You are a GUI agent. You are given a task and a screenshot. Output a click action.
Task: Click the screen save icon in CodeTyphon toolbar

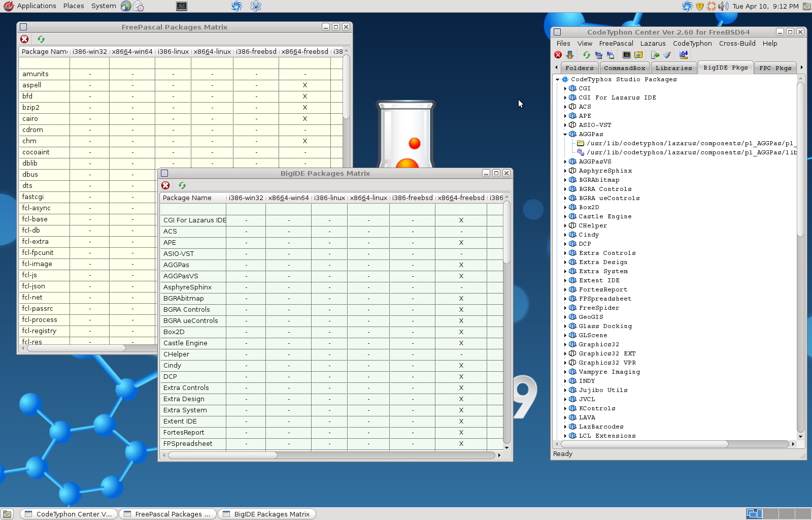click(610, 55)
